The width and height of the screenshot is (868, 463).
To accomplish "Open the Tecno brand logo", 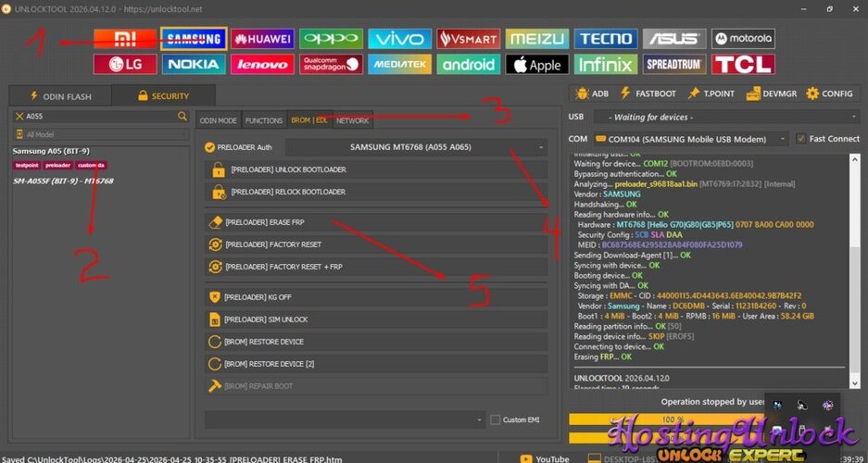I will click(606, 39).
